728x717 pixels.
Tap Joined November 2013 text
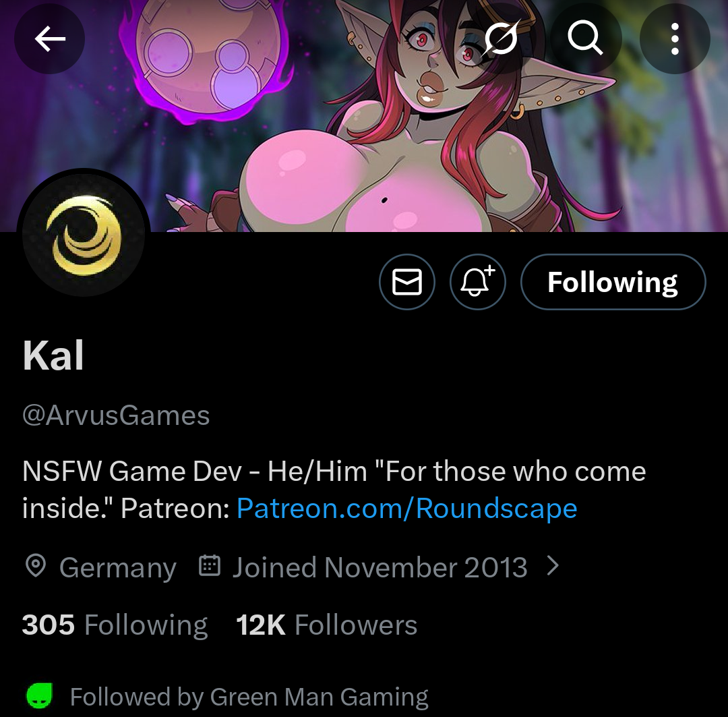380,567
